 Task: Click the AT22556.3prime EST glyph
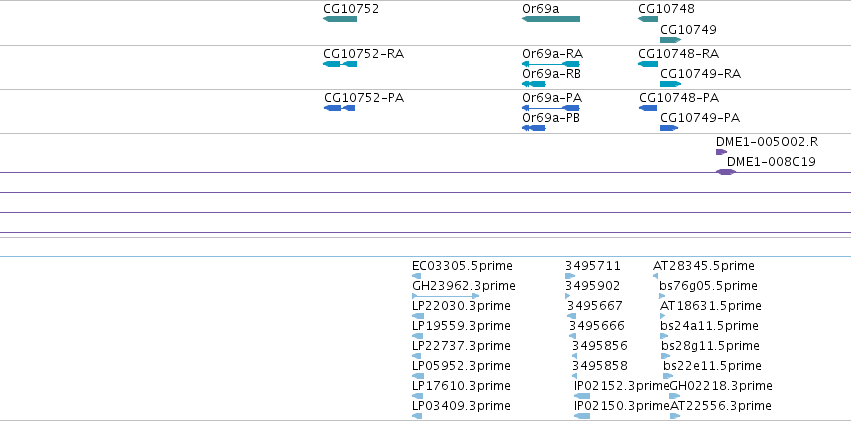(675, 416)
